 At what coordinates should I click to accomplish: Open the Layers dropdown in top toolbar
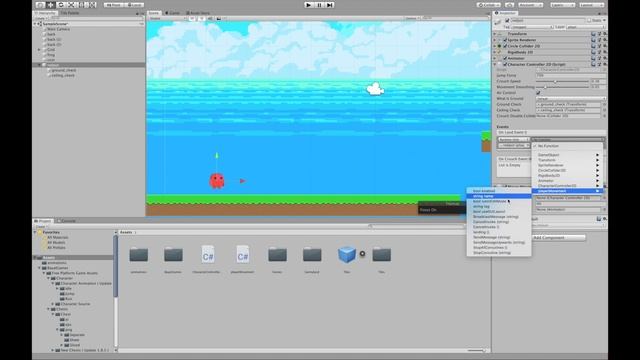(562, 5)
